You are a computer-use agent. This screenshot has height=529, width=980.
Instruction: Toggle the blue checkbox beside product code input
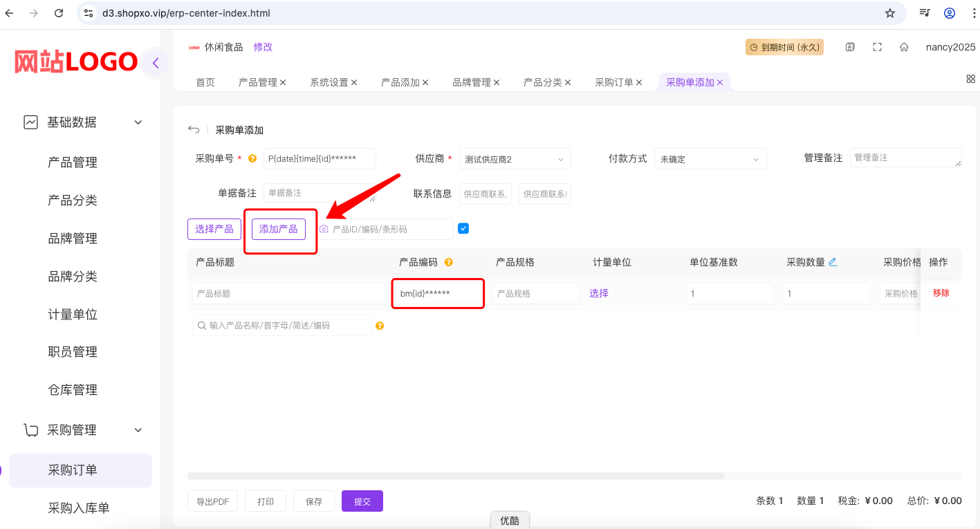(463, 228)
